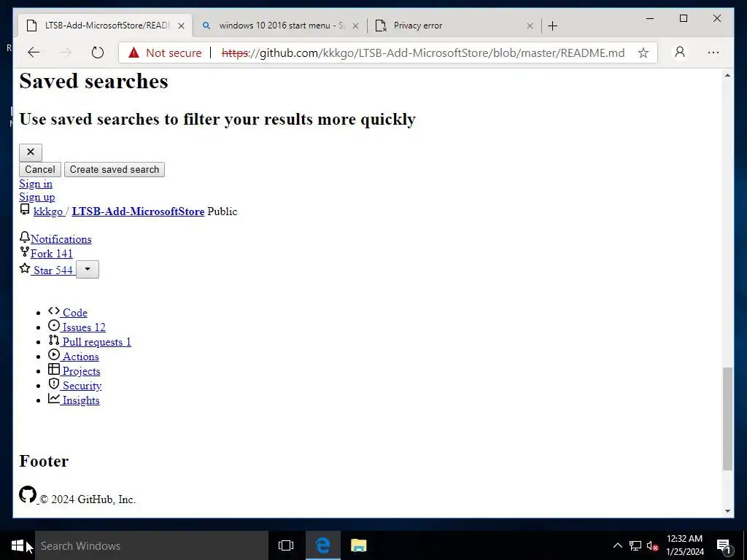747x560 pixels.
Task: Click the Issues circle icon
Action: (x=54, y=326)
